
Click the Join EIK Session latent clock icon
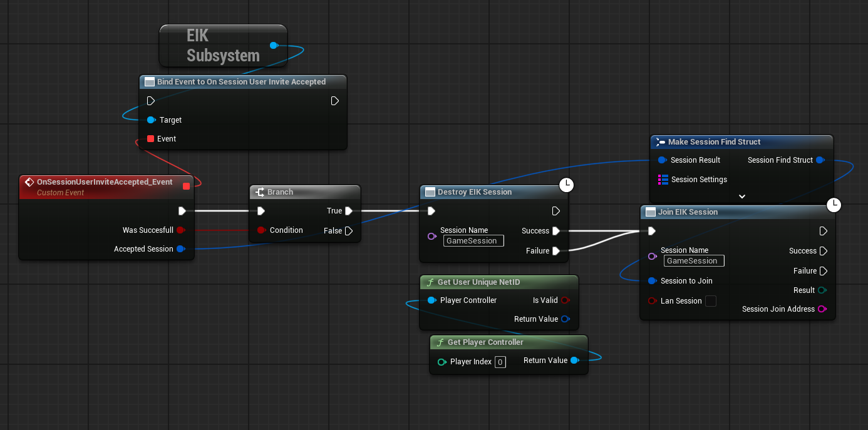(834, 205)
